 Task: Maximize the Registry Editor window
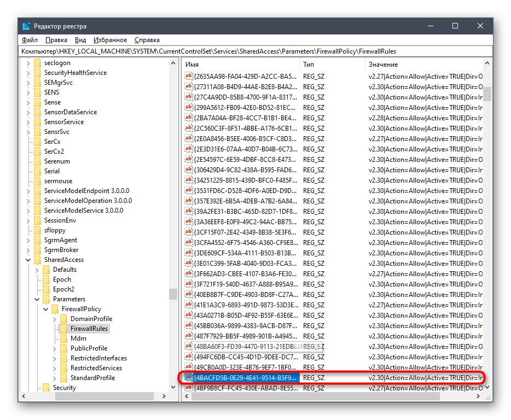point(455,26)
